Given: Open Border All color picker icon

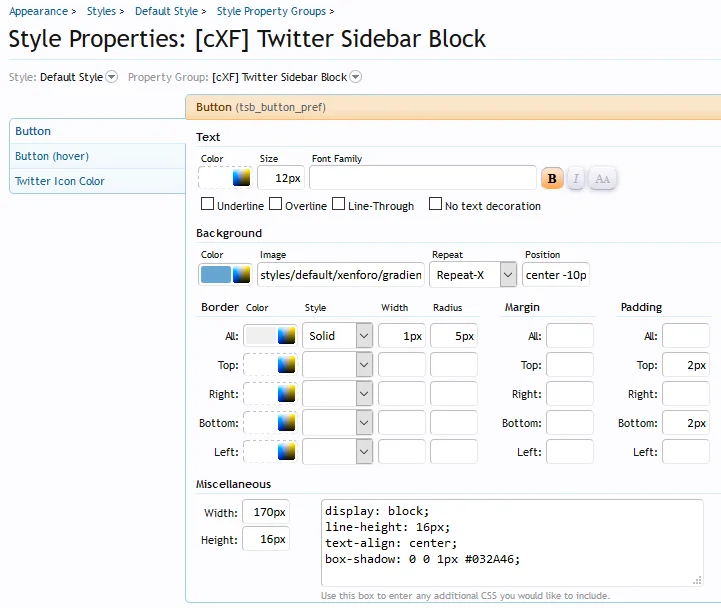Looking at the screenshot, I should pyautogui.click(x=286, y=336).
